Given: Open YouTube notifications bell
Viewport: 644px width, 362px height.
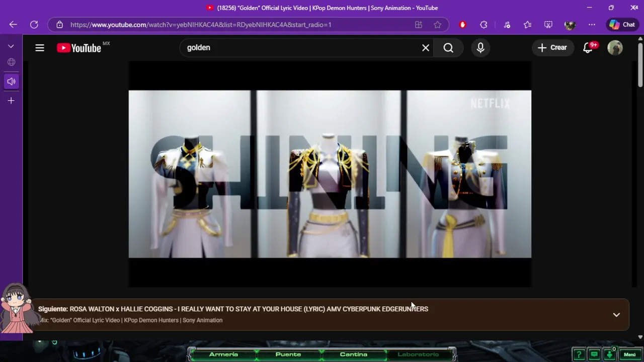Looking at the screenshot, I should coord(588,48).
